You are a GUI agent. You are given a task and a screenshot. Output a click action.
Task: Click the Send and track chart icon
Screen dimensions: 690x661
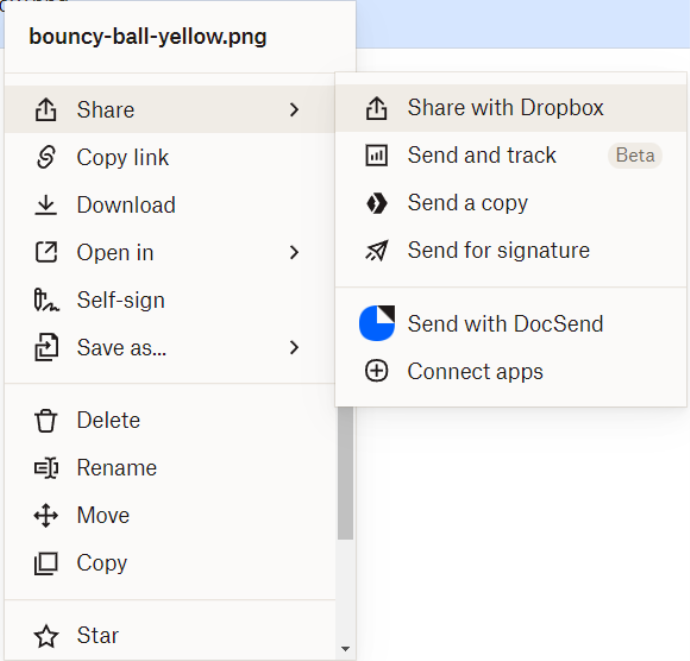(x=376, y=155)
